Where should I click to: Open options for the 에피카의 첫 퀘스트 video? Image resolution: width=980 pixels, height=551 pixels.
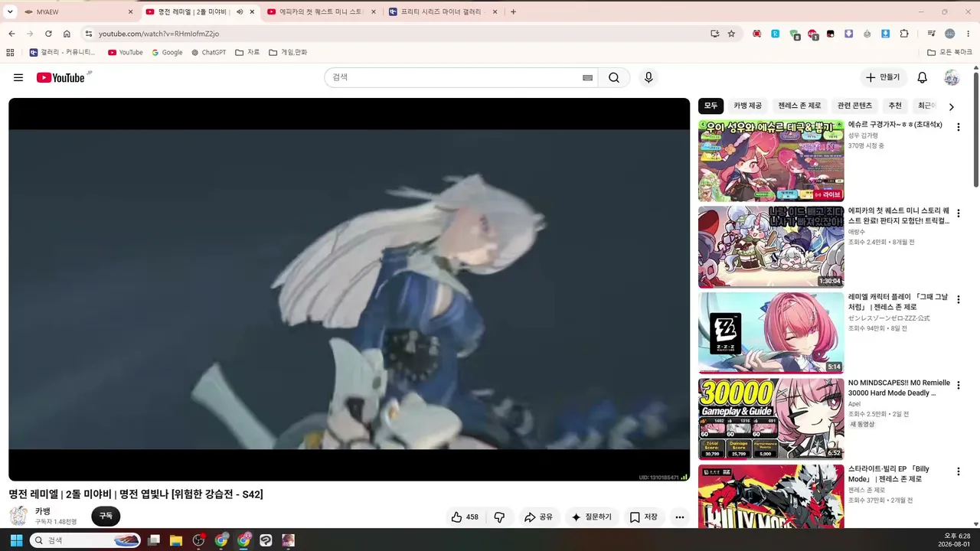tap(958, 214)
